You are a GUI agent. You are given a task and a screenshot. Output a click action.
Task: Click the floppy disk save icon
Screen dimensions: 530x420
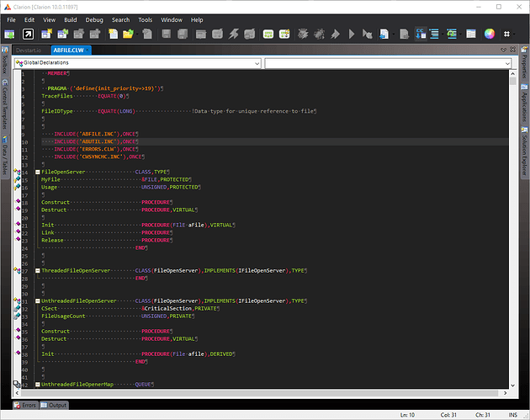(x=167, y=35)
